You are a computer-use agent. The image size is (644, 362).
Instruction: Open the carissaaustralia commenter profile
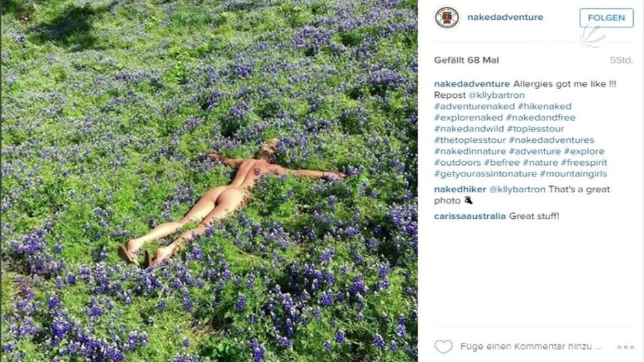470,216
